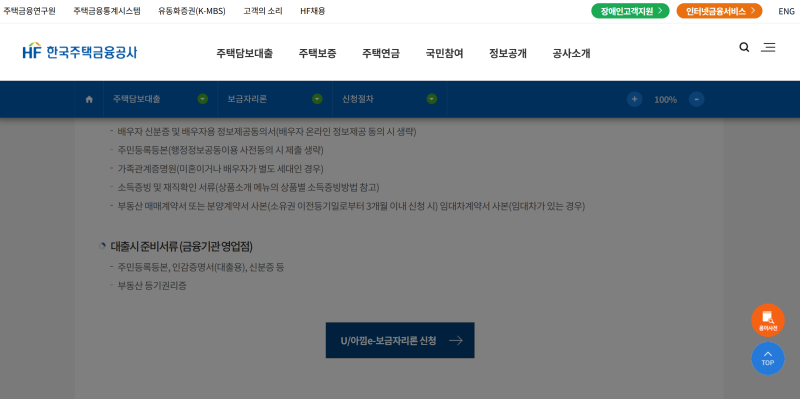Viewport: 800px width, 399px height.
Task: Click the 부동산 등기권리증 list item
Action: coord(152,286)
